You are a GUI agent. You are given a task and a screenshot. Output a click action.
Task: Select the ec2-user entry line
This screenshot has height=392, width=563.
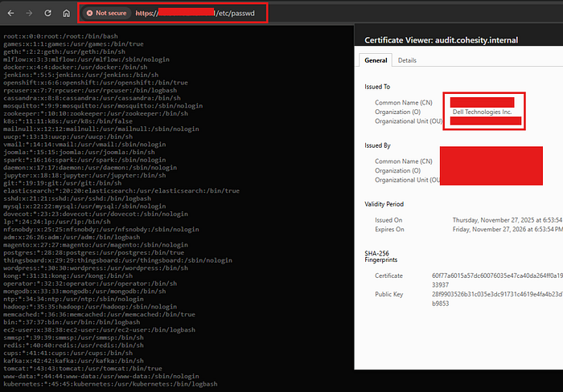pos(100,329)
